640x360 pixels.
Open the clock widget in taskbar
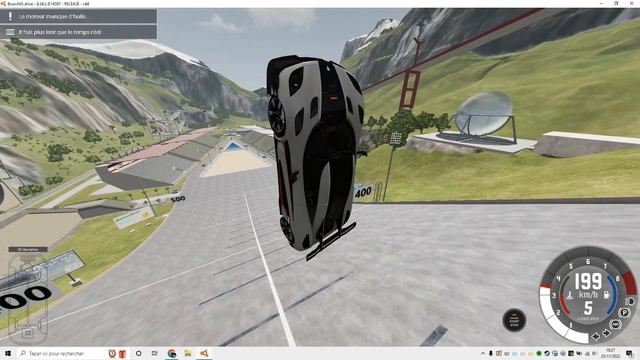click(112, 353)
